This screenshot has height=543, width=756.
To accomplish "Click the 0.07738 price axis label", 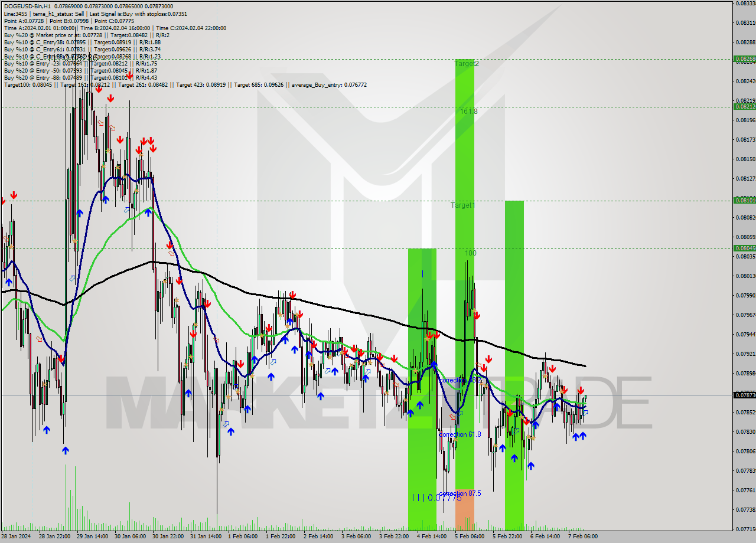I will pyautogui.click(x=745, y=509).
